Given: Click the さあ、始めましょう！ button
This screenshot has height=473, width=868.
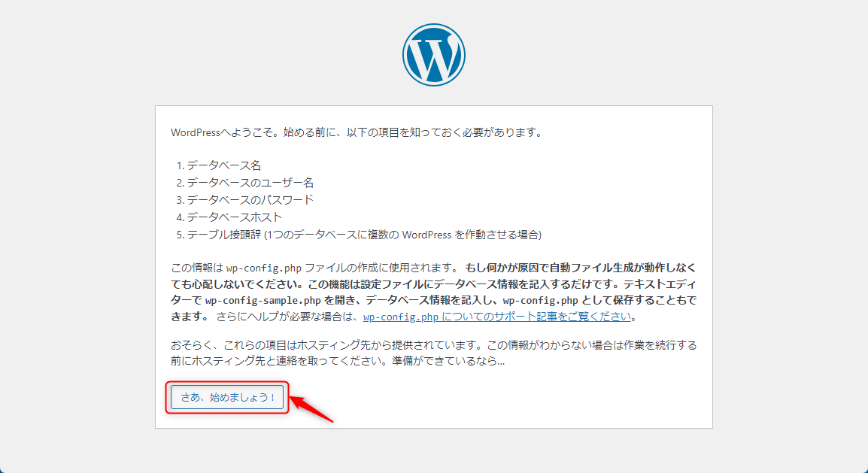Looking at the screenshot, I should (227, 397).
